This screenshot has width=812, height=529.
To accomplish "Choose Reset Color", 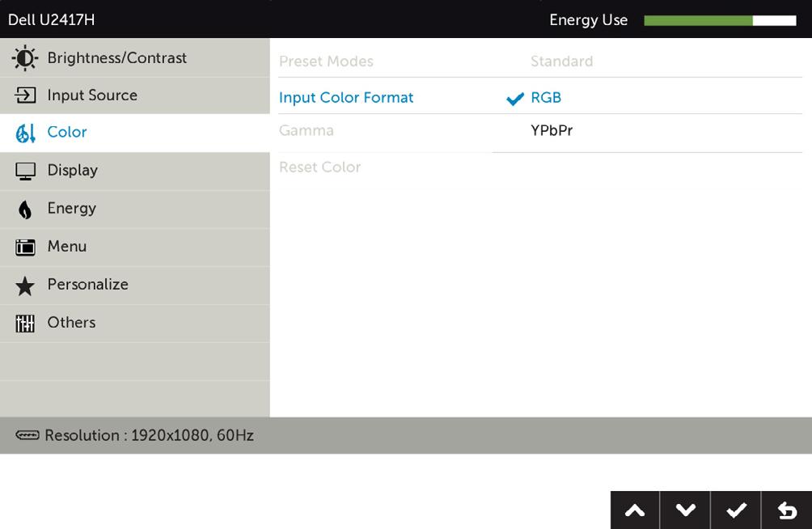I will pos(319,167).
